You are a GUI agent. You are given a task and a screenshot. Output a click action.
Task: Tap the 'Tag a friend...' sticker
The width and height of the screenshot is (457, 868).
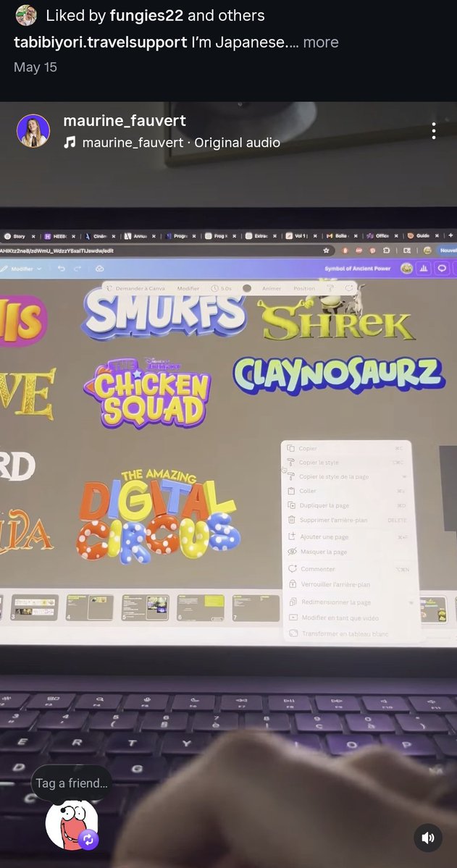[x=72, y=783]
